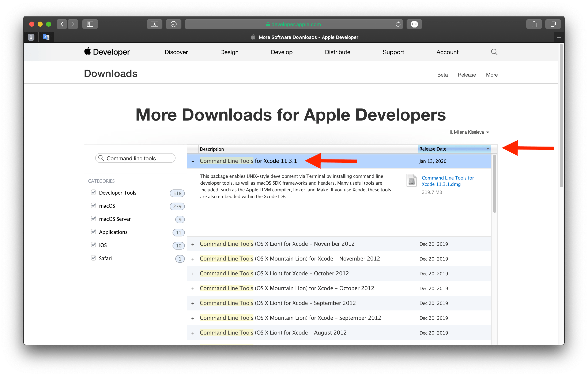This screenshot has width=588, height=376.
Task: Uncheck the iOS category
Action: tap(93, 245)
